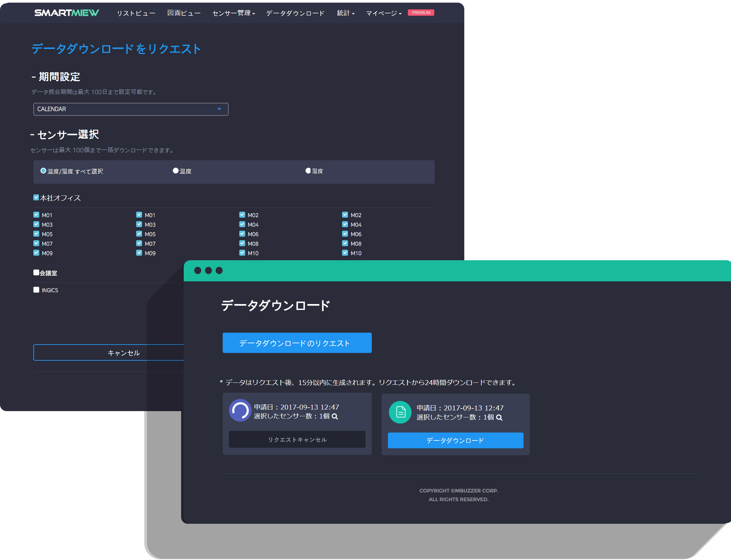Image resolution: width=731 pixels, height=560 pixels.
Task: Enable the INGICS sensor checkbox
Action: tap(36, 290)
